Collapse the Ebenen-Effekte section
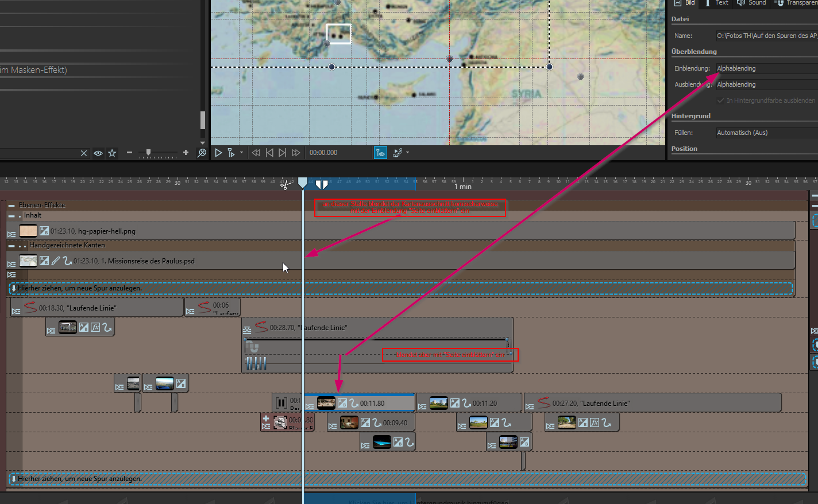The image size is (818, 504). coord(11,205)
